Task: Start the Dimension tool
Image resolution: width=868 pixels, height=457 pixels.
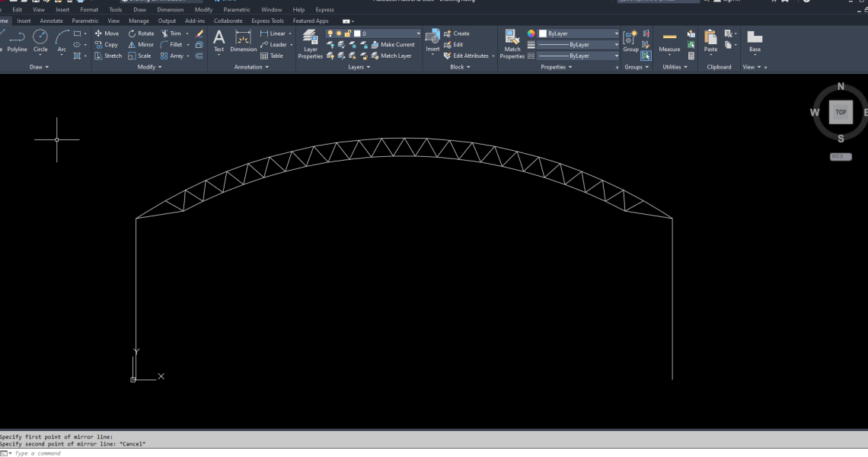Action: point(243,42)
